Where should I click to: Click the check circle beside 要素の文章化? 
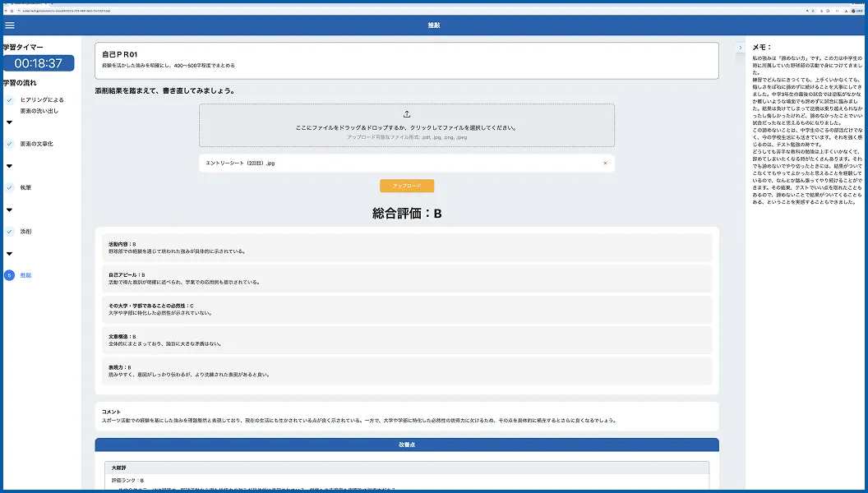pos(9,144)
